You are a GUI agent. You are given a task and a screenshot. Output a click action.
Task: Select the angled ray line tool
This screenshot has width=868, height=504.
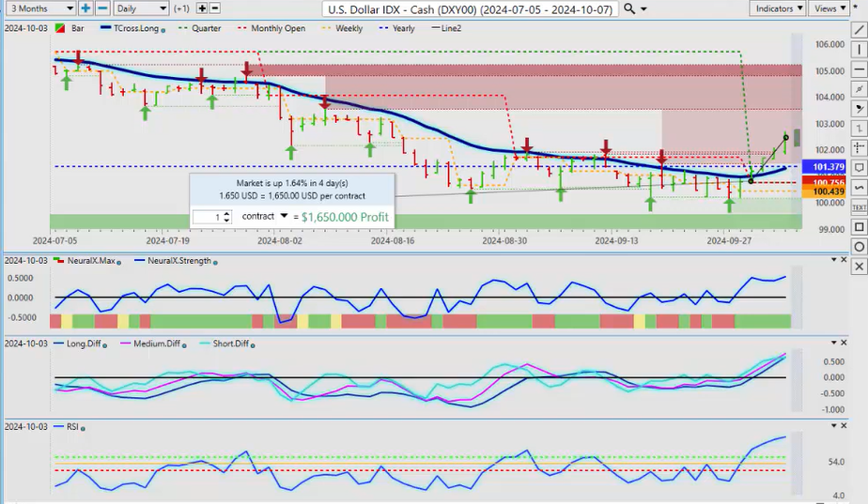coord(860,89)
